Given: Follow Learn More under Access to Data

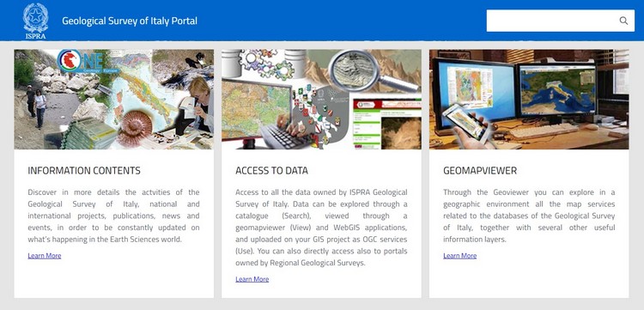Looking at the screenshot, I should pos(252,279).
